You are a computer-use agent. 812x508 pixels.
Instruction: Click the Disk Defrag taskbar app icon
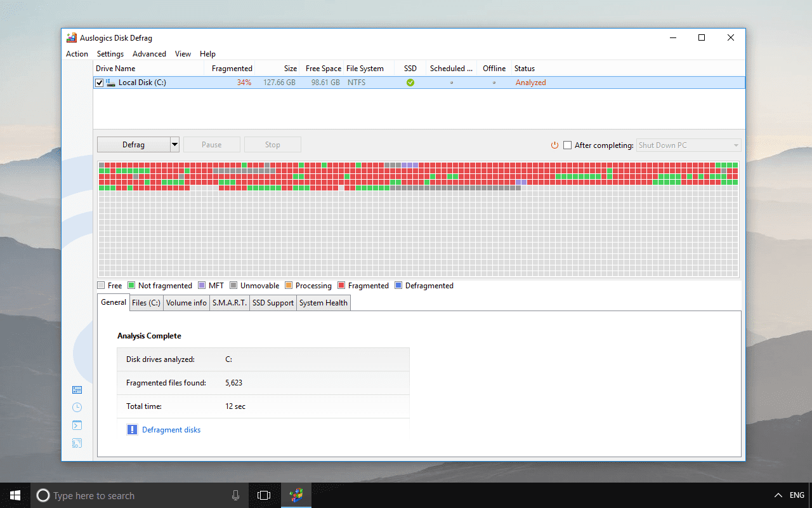[x=296, y=495]
